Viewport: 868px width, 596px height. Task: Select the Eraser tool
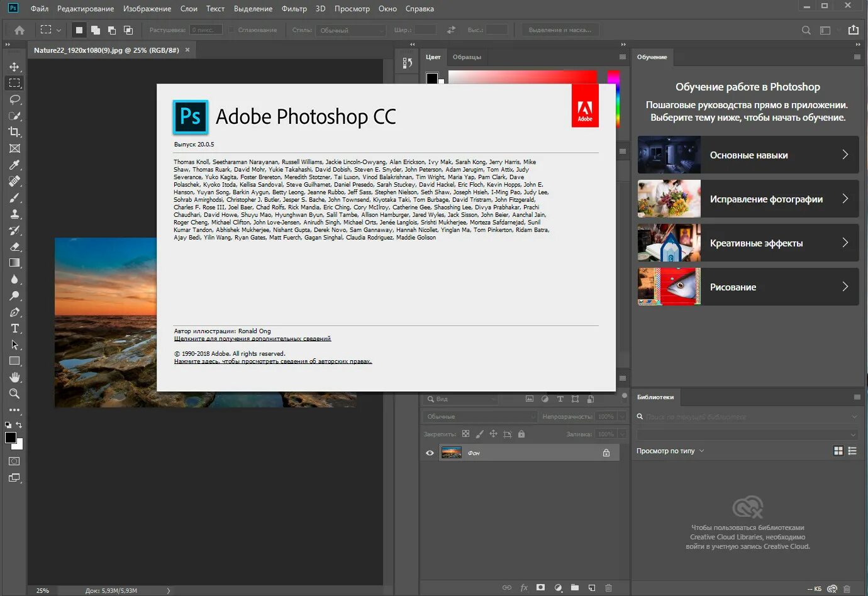14,246
